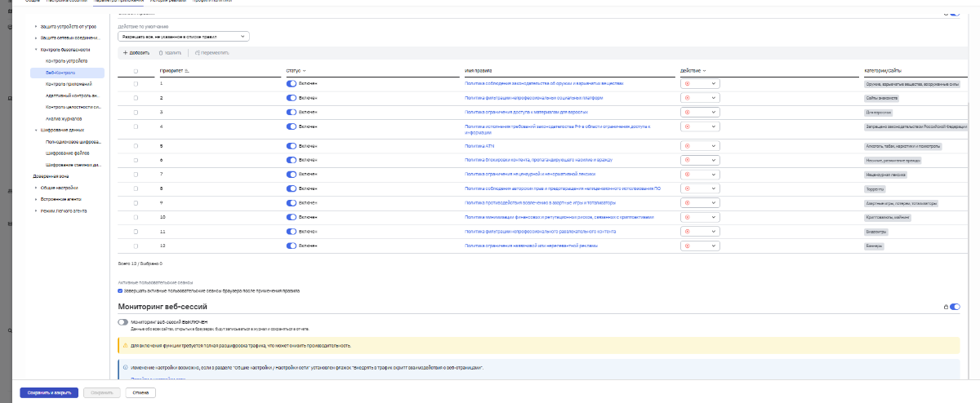
Task: Click the plus icon of Добавить button
Action: pos(125,52)
